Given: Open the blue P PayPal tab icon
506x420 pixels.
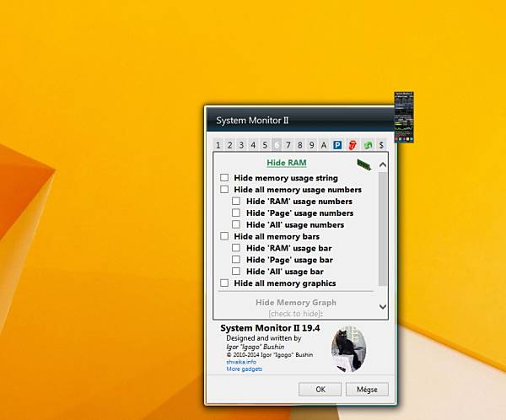Looking at the screenshot, I should 337,145.
